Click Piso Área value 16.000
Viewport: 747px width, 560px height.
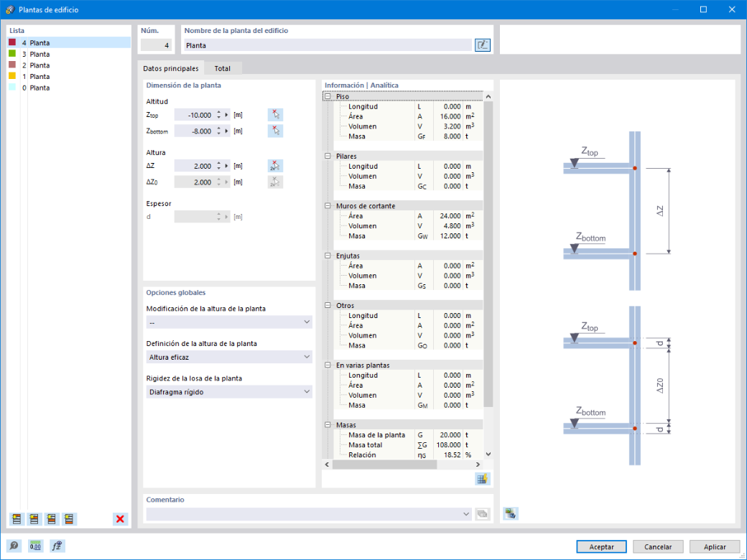[x=448, y=116]
